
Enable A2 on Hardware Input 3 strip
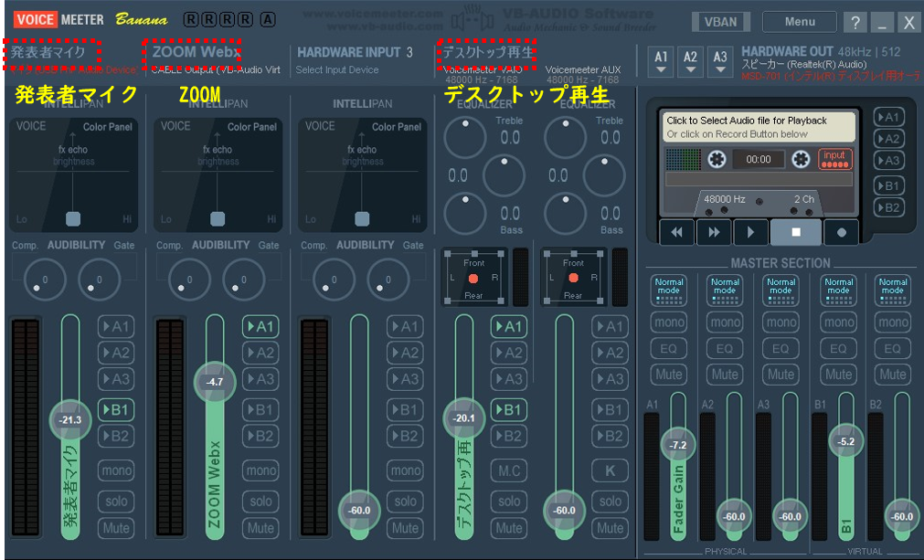[x=405, y=353]
